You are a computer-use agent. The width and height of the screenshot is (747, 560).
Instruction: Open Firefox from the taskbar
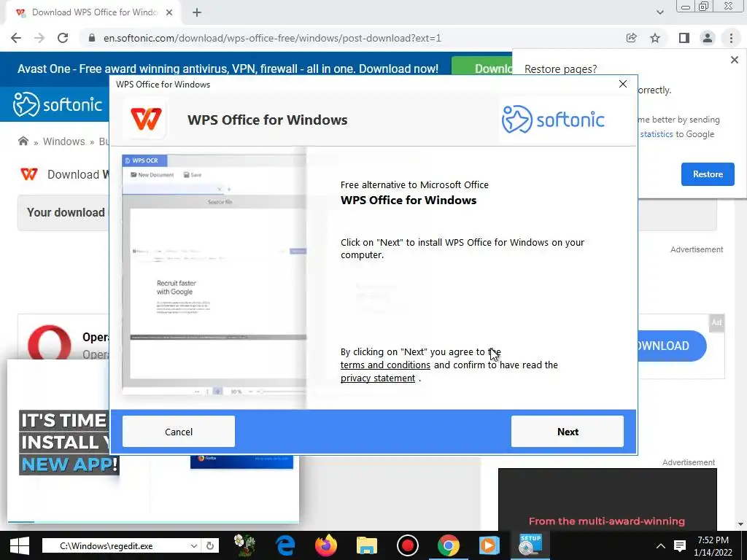click(x=326, y=545)
